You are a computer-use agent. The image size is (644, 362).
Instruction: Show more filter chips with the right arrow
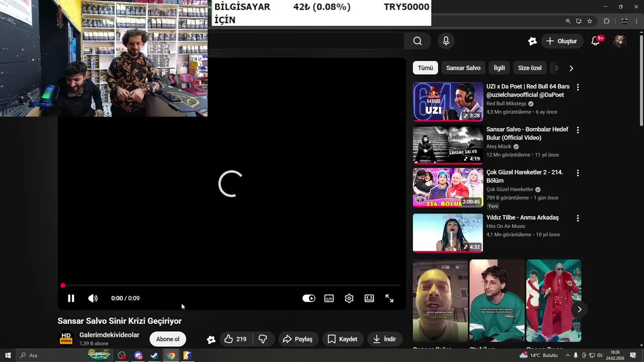coord(571,68)
